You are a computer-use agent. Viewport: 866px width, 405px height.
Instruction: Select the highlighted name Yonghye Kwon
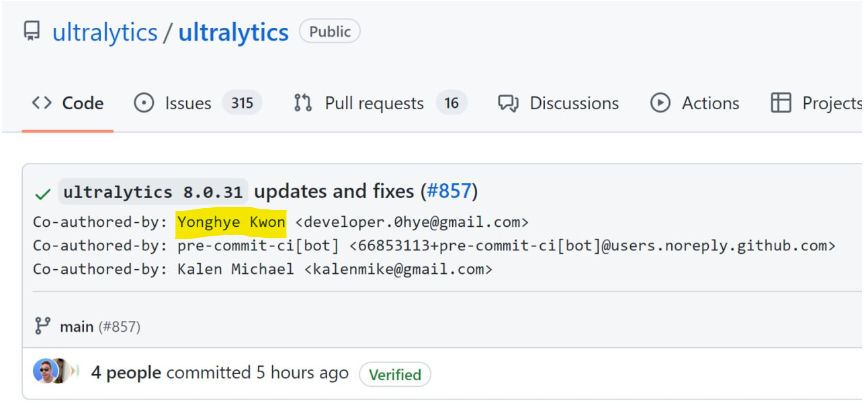click(231, 223)
